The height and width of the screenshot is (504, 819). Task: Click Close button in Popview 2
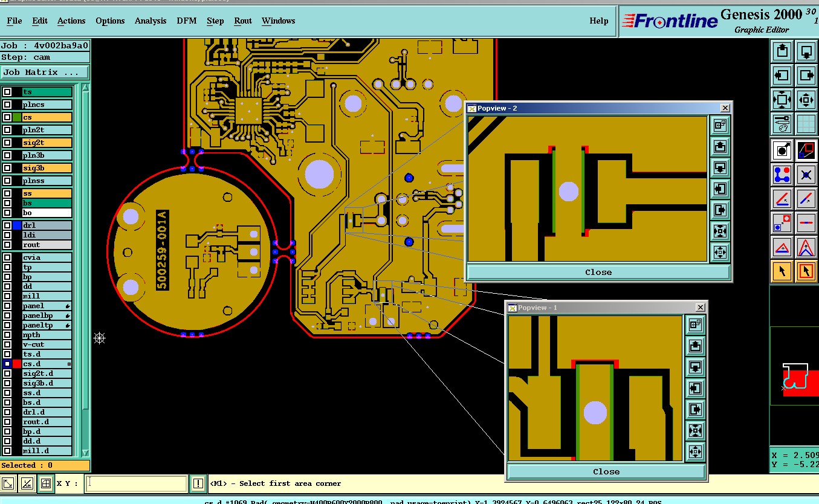click(x=598, y=272)
